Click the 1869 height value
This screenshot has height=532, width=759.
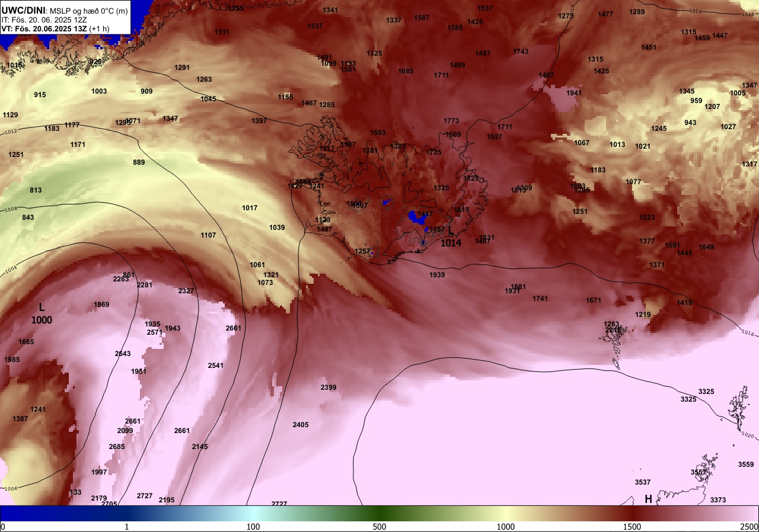click(x=101, y=305)
